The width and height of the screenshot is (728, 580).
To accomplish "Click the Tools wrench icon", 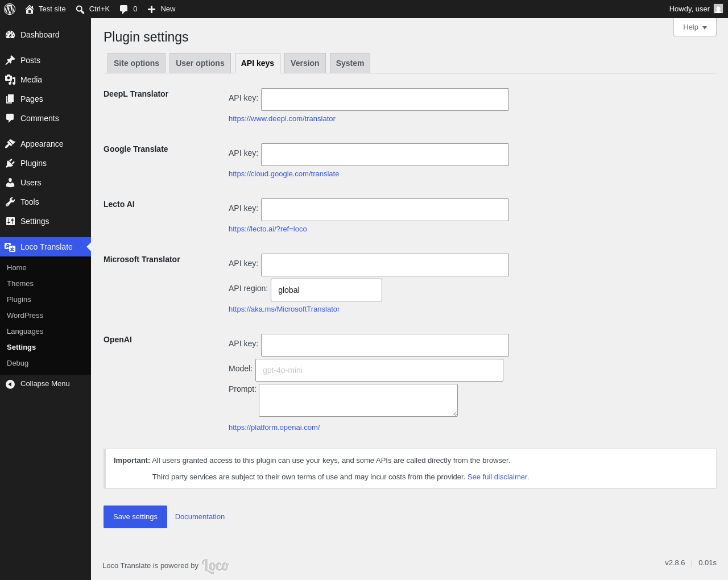I will click(10, 202).
